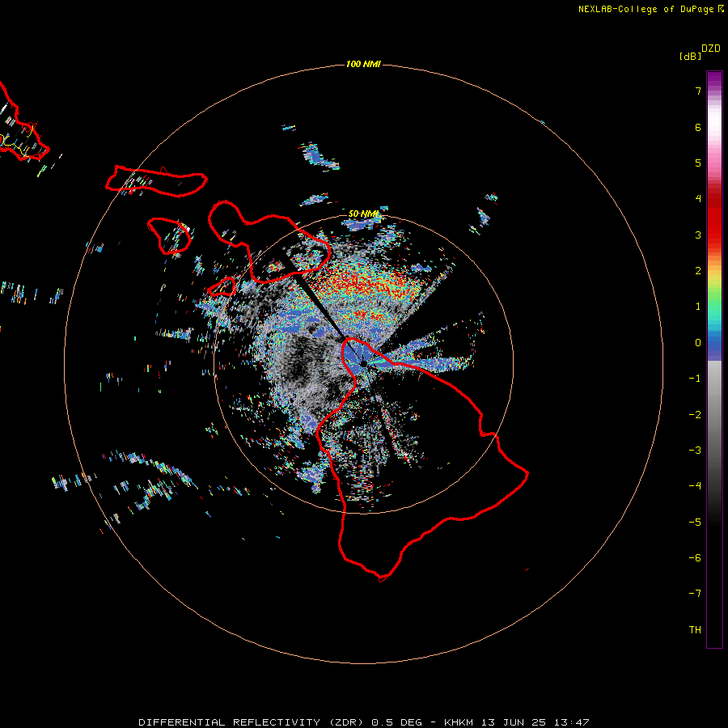Screen dimensions: 728x728
Task: Click the [dB] units label
Action: pos(691,56)
